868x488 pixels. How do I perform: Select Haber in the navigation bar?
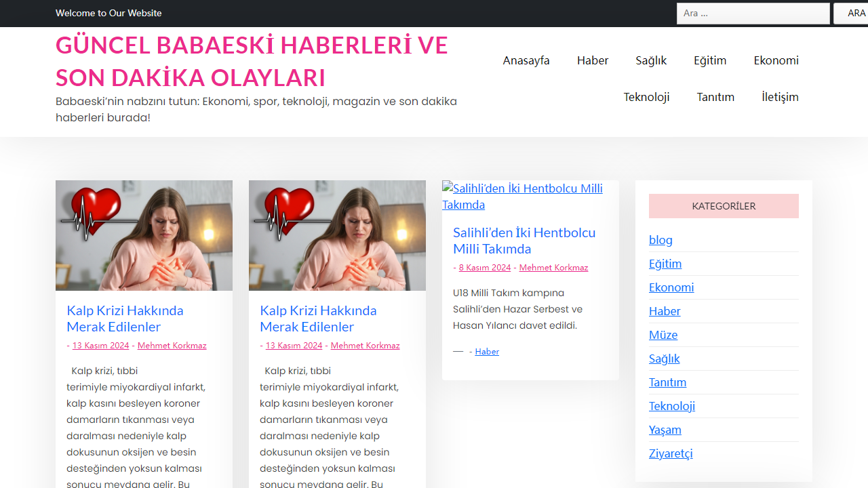pyautogui.click(x=593, y=60)
